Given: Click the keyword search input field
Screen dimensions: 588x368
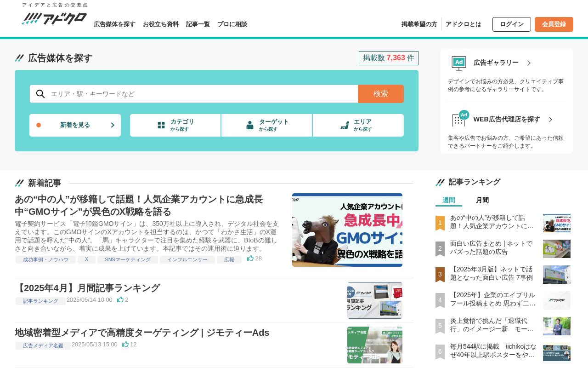Looking at the screenshot, I should tap(202, 94).
